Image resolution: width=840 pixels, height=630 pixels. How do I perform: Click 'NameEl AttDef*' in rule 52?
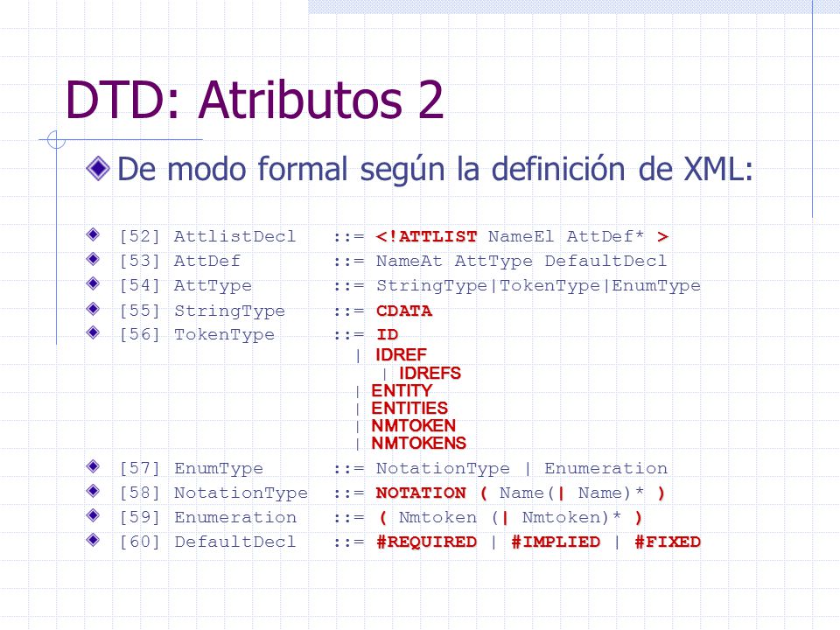coord(566,236)
